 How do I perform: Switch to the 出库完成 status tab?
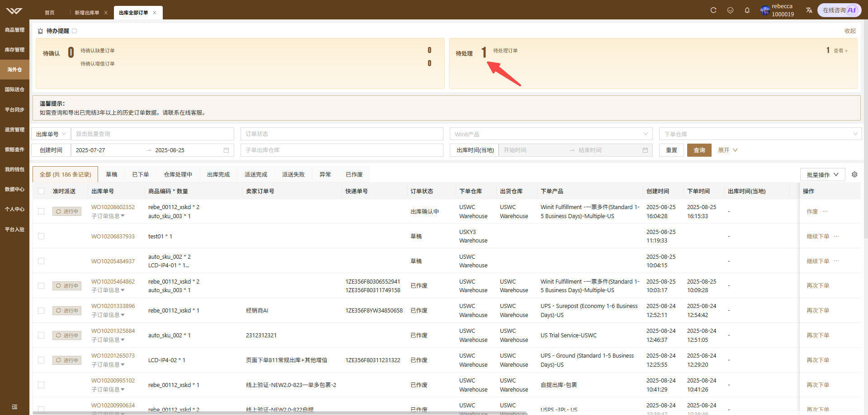[x=218, y=175]
